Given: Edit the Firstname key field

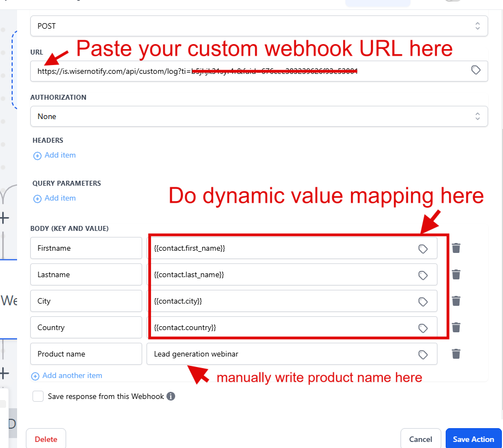Looking at the screenshot, I should 86,248.
